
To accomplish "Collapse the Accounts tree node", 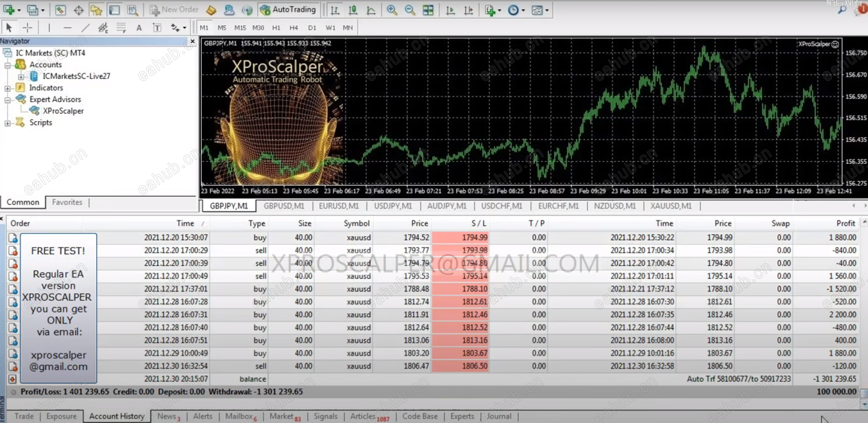I will [x=8, y=65].
